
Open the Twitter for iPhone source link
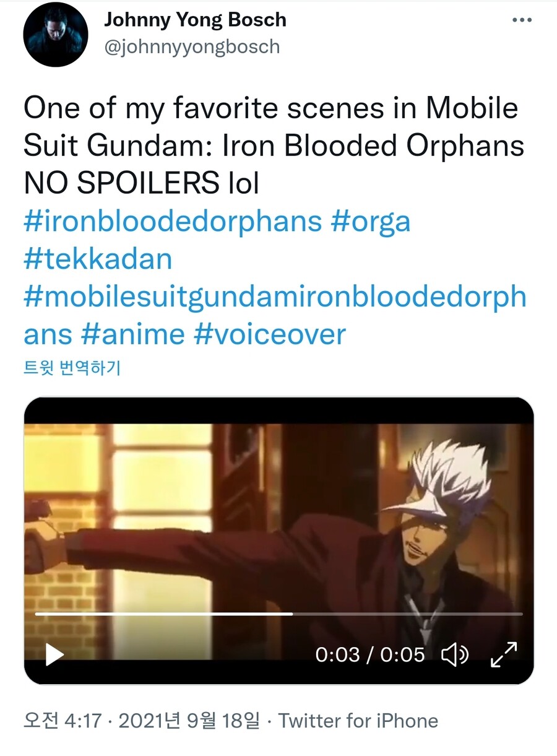[358, 721]
